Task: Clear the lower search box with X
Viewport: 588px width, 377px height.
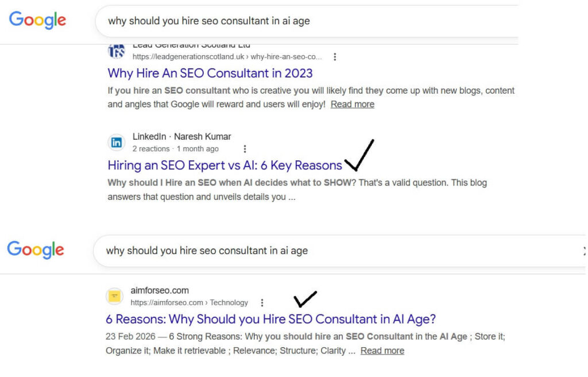Action: click(585, 251)
